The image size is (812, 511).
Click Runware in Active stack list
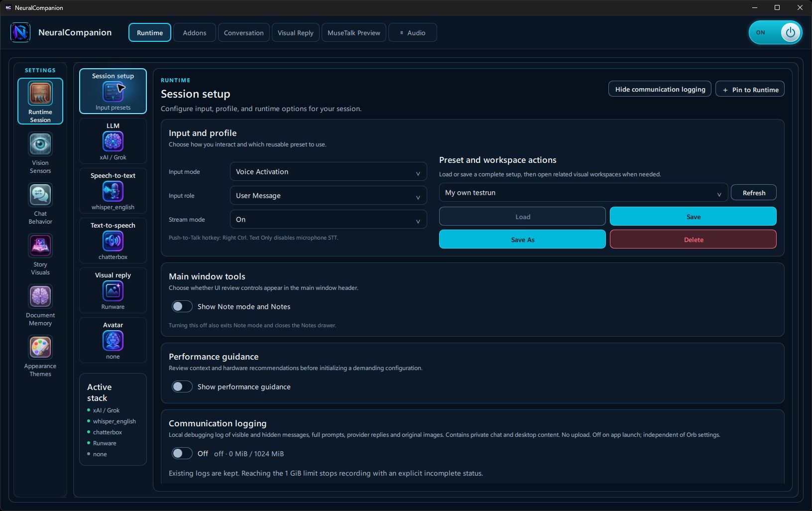tap(105, 443)
